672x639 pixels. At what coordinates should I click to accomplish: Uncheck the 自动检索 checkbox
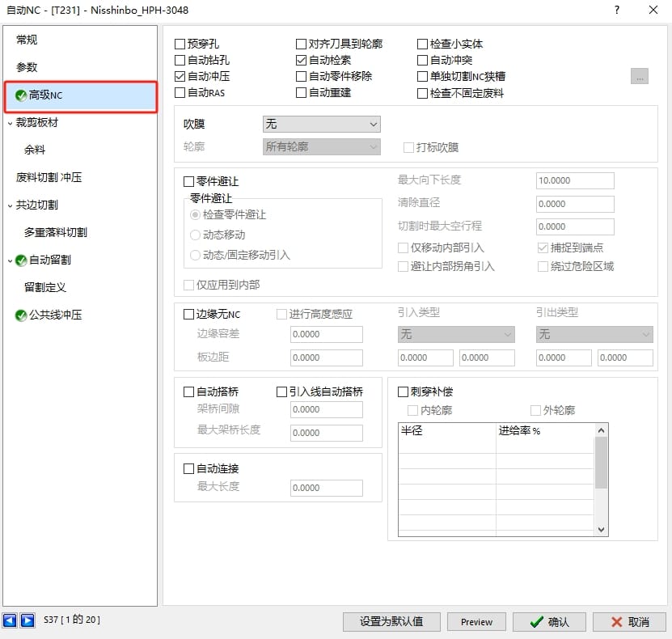[x=302, y=61]
